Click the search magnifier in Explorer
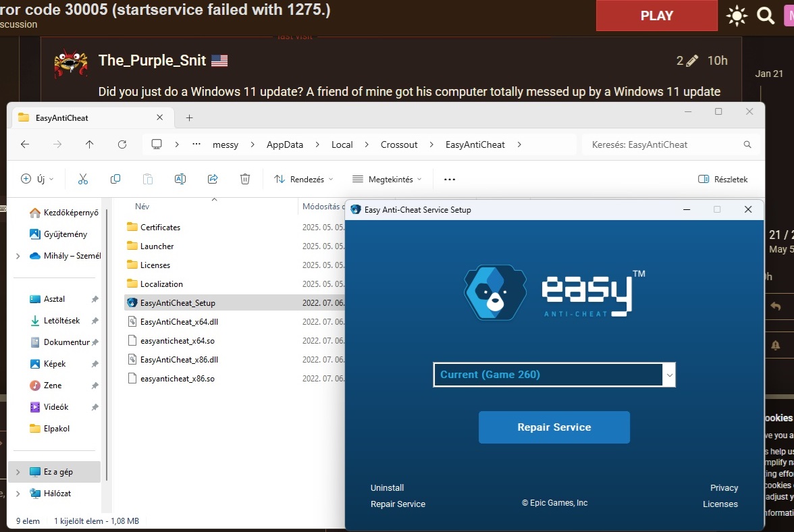The height and width of the screenshot is (532, 794). [747, 144]
